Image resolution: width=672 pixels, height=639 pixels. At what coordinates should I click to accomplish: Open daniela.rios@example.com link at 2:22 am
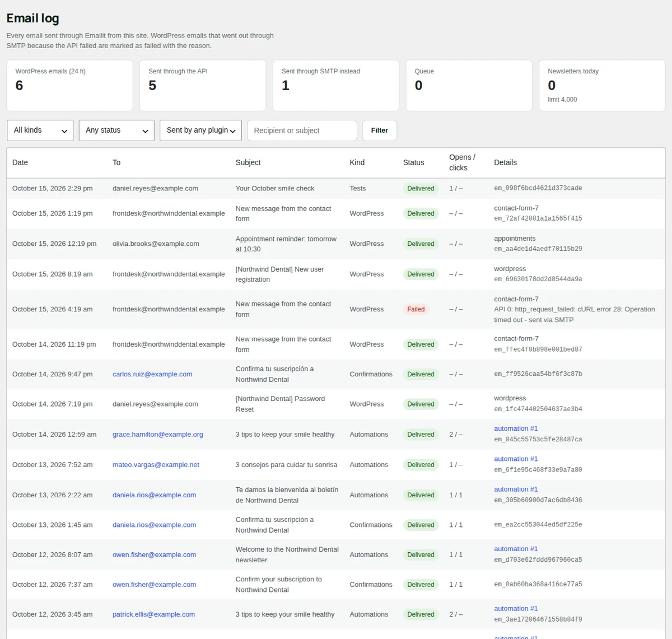tap(154, 495)
